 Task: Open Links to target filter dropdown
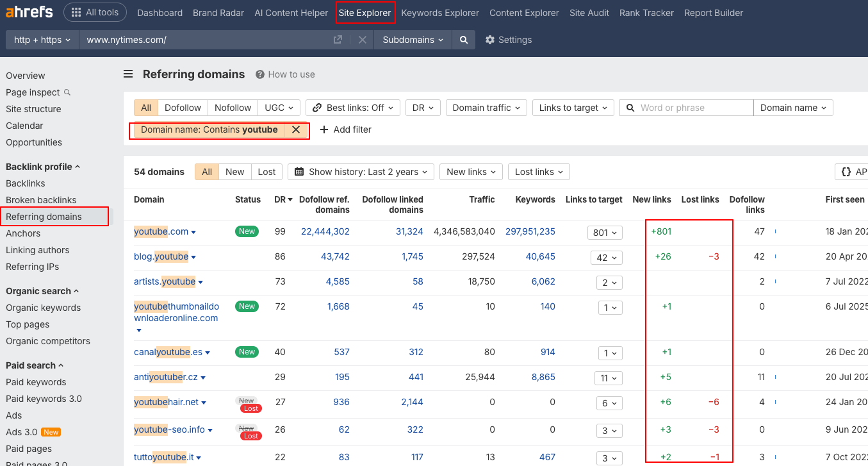[x=573, y=108]
